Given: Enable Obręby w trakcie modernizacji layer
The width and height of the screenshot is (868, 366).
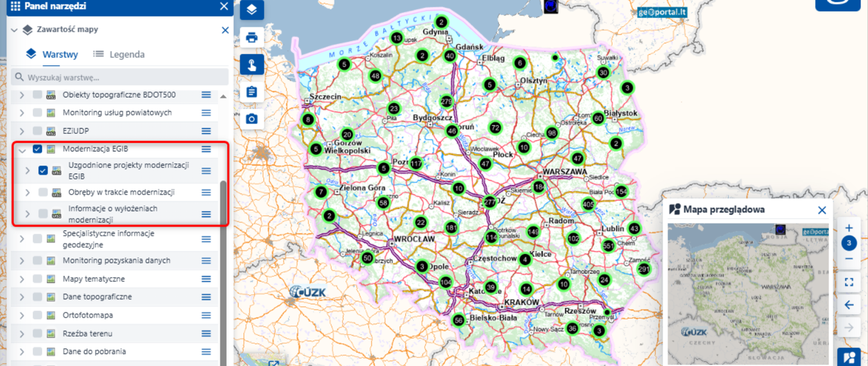Looking at the screenshot, I should coord(43,192).
